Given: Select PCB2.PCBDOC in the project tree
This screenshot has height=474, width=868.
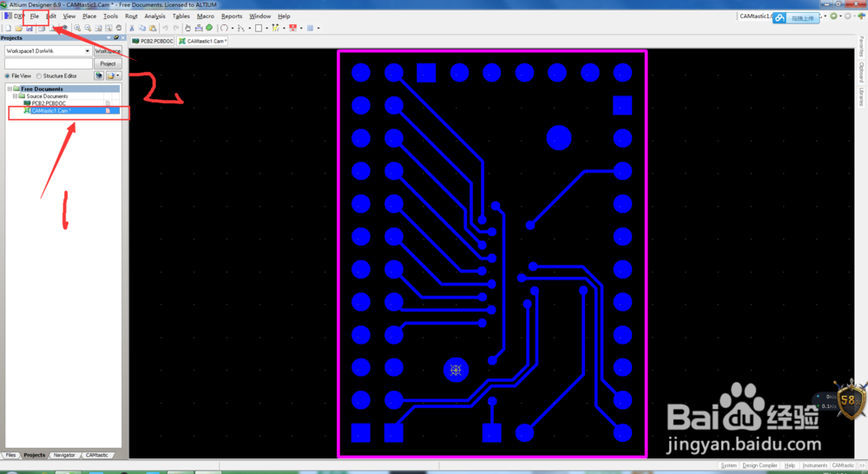Looking at the screenshot, I should 49,103.
